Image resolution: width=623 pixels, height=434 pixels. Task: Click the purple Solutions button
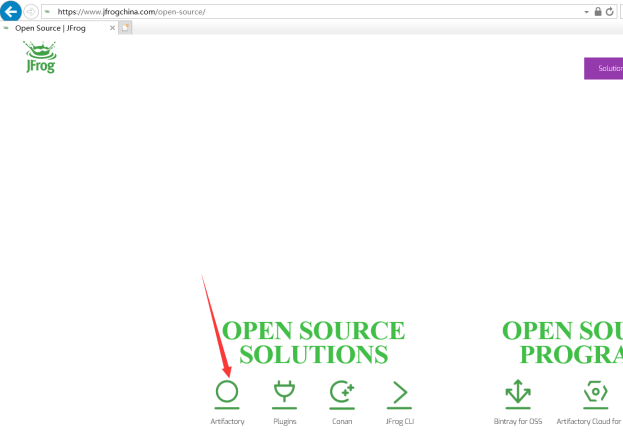[603, 68]
